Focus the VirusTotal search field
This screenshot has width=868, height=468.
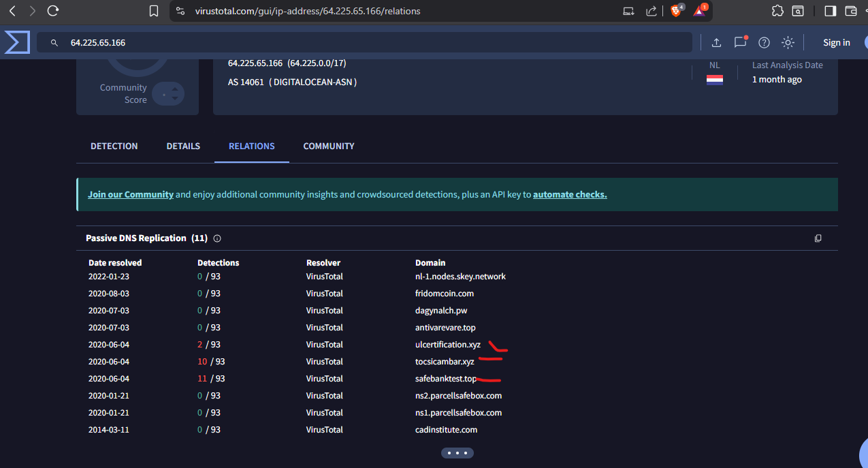pyautogui.click(x=364, y=42)
